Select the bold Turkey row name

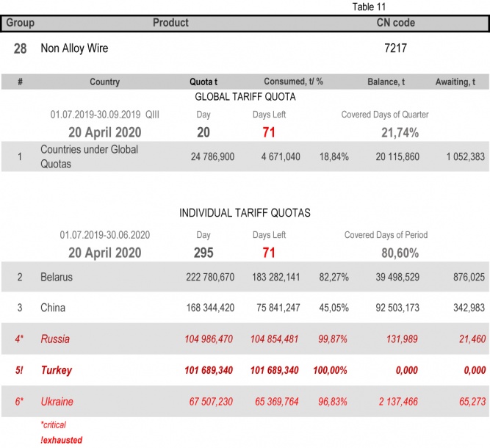[56, 370]
